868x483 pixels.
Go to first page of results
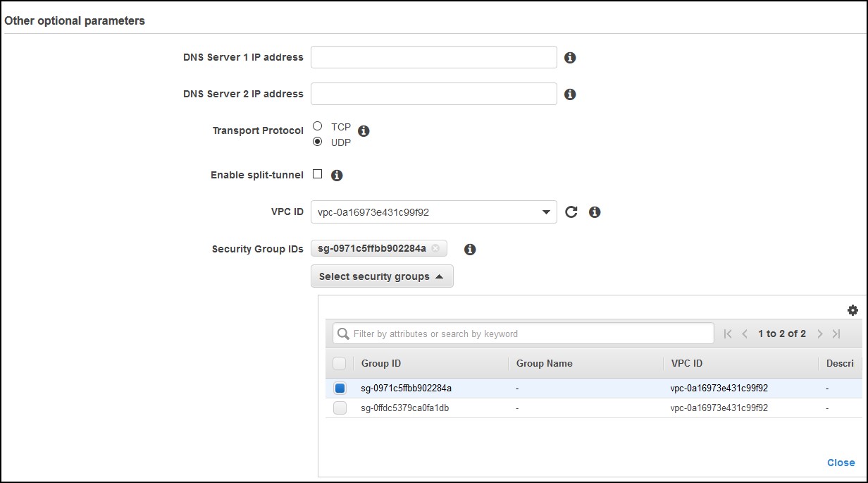(x=728, y=334)
